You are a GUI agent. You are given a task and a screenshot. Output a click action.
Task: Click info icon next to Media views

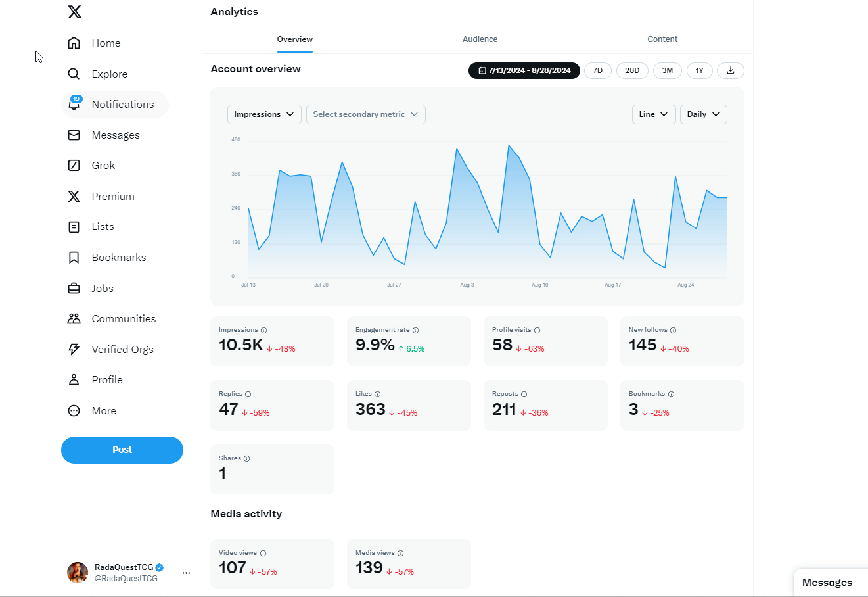point(400,553)
